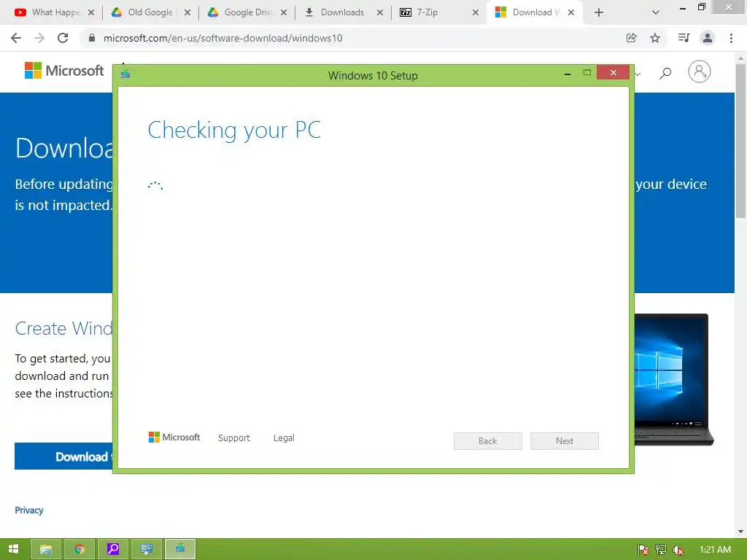Minimize the Windows 10 Setup window
The height and width of the screenshot is (560, 747).
(x=568, y=74)
